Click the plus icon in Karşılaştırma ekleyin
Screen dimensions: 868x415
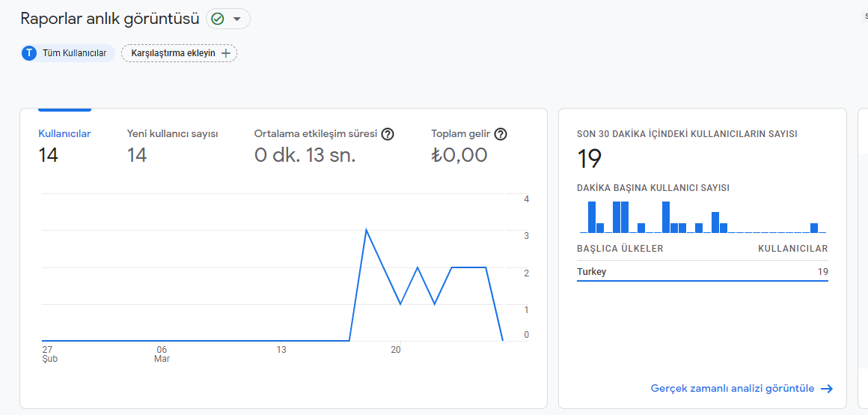tap(226, 53)
